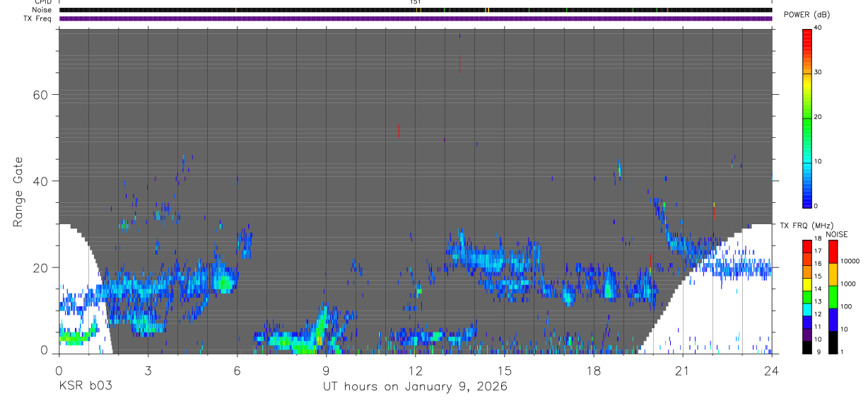Viewport: 868px width, 401px height.
Task: Click the red echo streak near 13.5 UT, gate 67
Action: 459,64
